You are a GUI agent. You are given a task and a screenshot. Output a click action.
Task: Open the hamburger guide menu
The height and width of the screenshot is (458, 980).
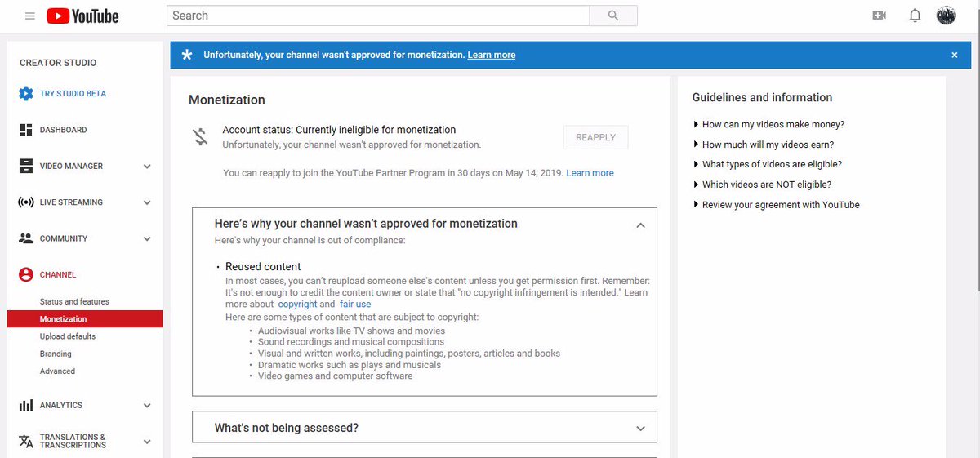click(30, 16)
